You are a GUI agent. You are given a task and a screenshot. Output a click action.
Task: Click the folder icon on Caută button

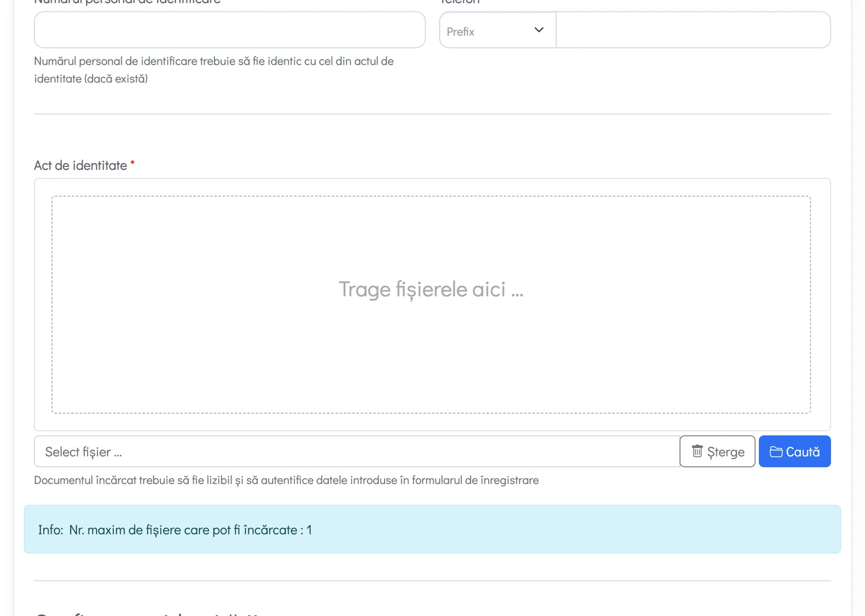(x=776, y=452)
